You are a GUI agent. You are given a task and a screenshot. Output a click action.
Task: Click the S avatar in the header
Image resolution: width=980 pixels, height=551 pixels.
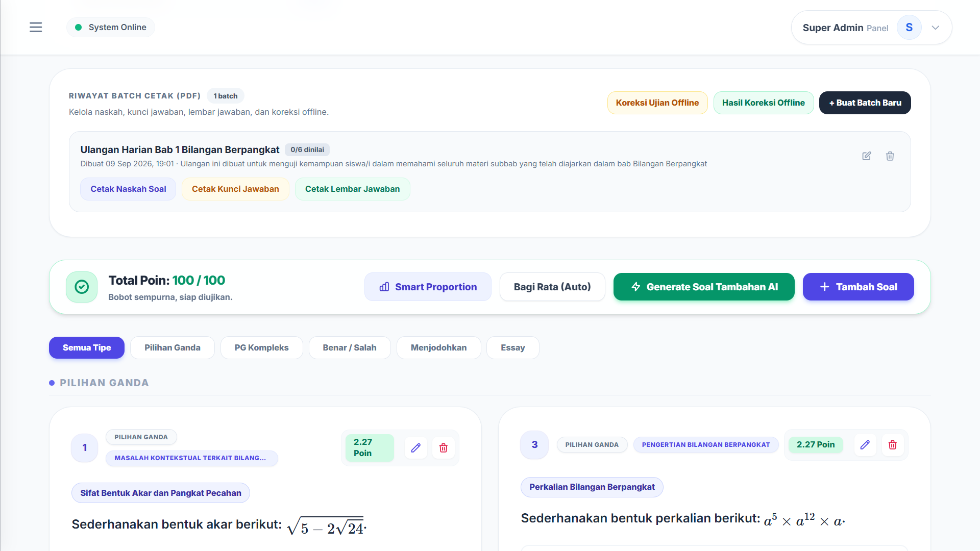[x=909, y=28]
